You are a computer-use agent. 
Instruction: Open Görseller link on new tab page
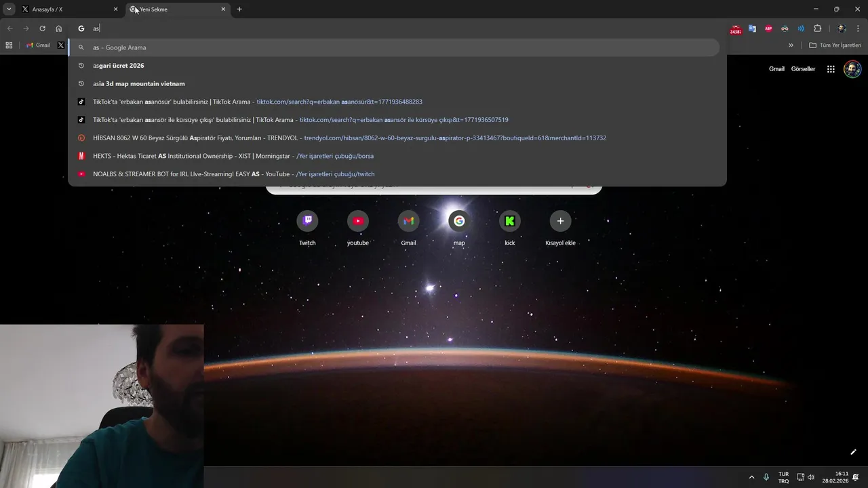click(803, 69)
